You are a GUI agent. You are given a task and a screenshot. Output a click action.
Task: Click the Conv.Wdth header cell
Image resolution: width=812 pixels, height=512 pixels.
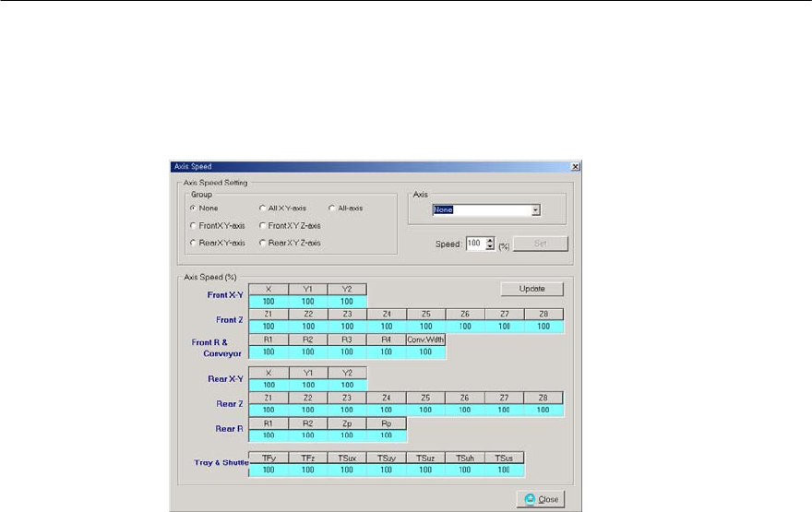coord(425,339)
